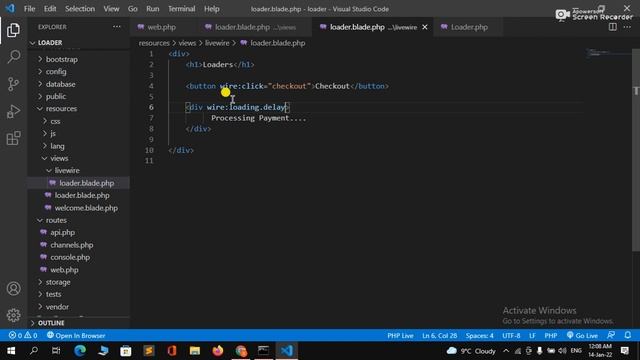The height and width of the screenshot is (360, 640).
Task: Click the editor minimap
Action: pyautogui.click(x=608, y=53)
